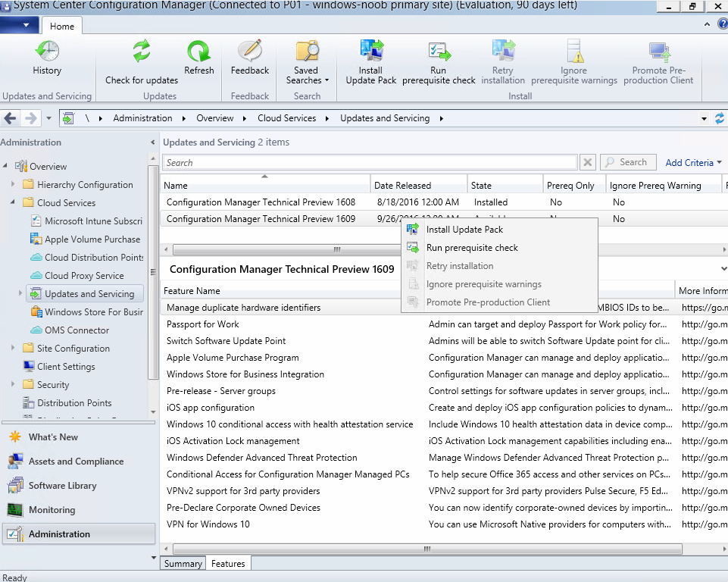Switch to Monitoring workspace
The width and height of the screenshot is (728, 582).
coord(42,509)
